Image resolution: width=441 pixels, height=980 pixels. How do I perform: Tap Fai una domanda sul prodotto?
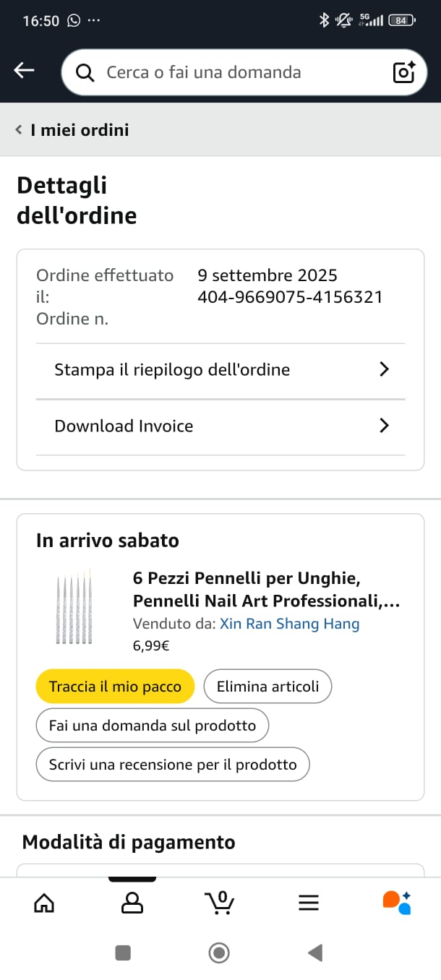pos(152,725)
